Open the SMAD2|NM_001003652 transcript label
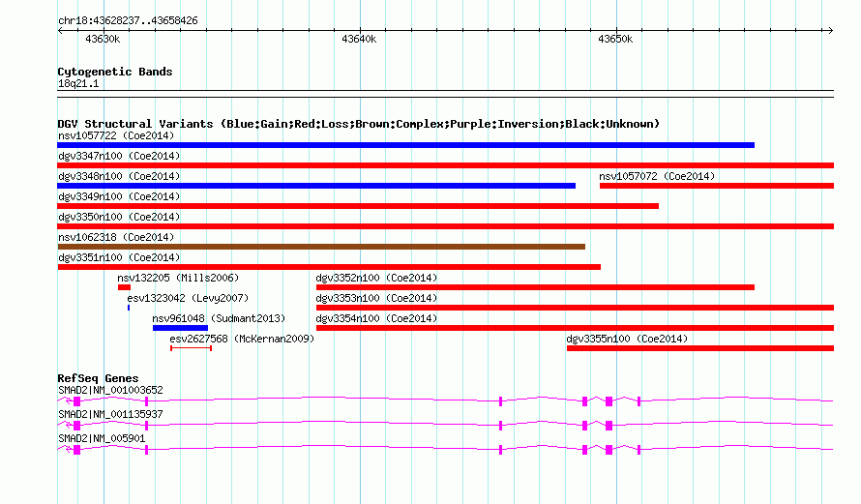Viewport: 861px width, 504px height. point(110,391)
